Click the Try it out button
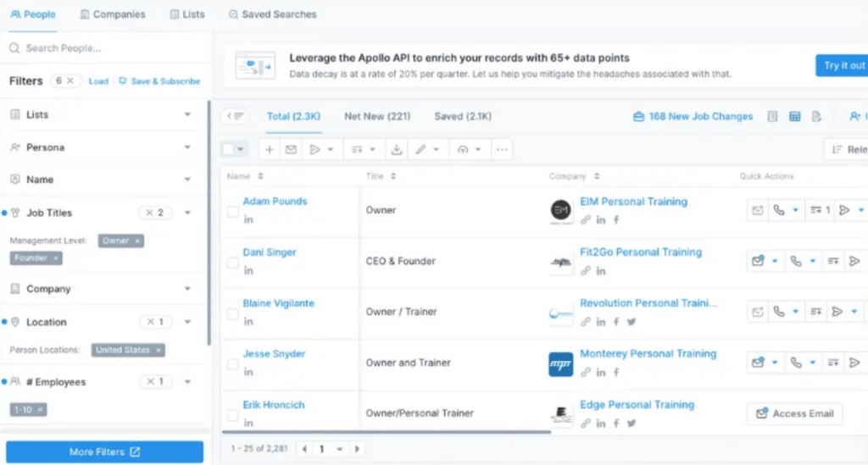 (842, 65)
